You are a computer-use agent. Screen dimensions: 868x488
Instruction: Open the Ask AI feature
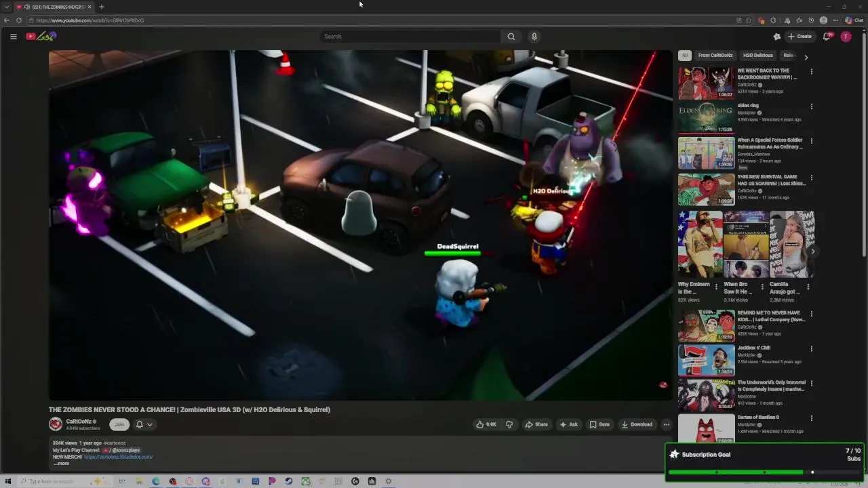(x=568, y=424)
